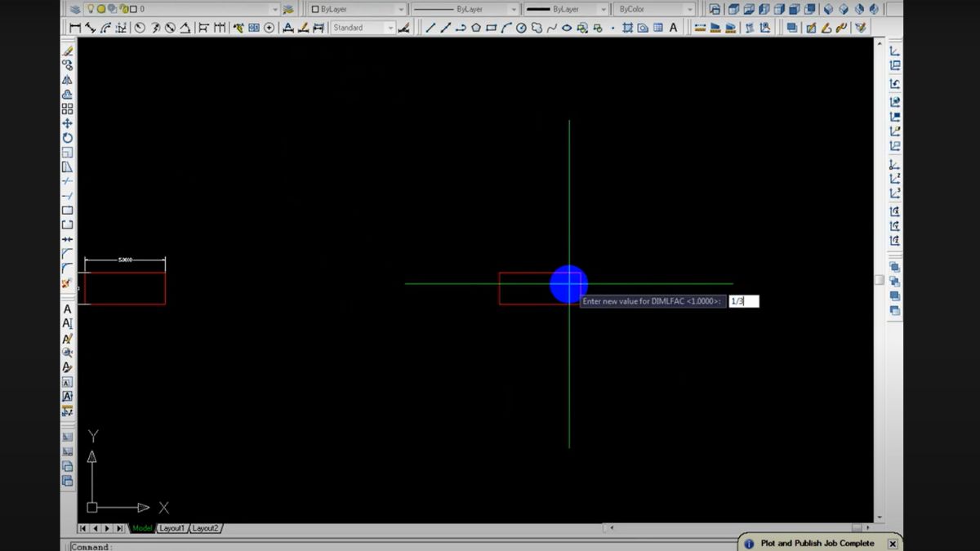Select the Mirror tool
Viewport: 980px width, 551px height.
point(68,80)
